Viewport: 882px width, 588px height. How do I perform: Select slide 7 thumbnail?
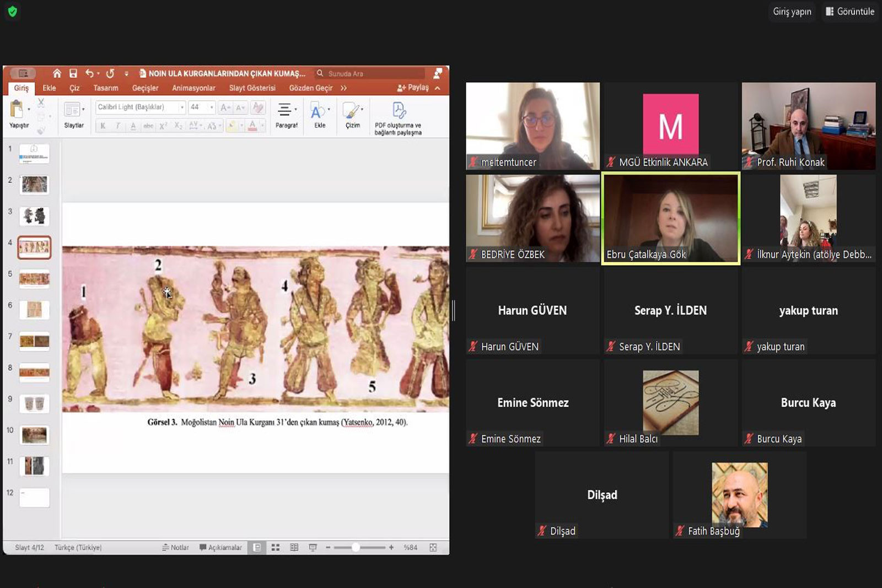click(34, 341)
